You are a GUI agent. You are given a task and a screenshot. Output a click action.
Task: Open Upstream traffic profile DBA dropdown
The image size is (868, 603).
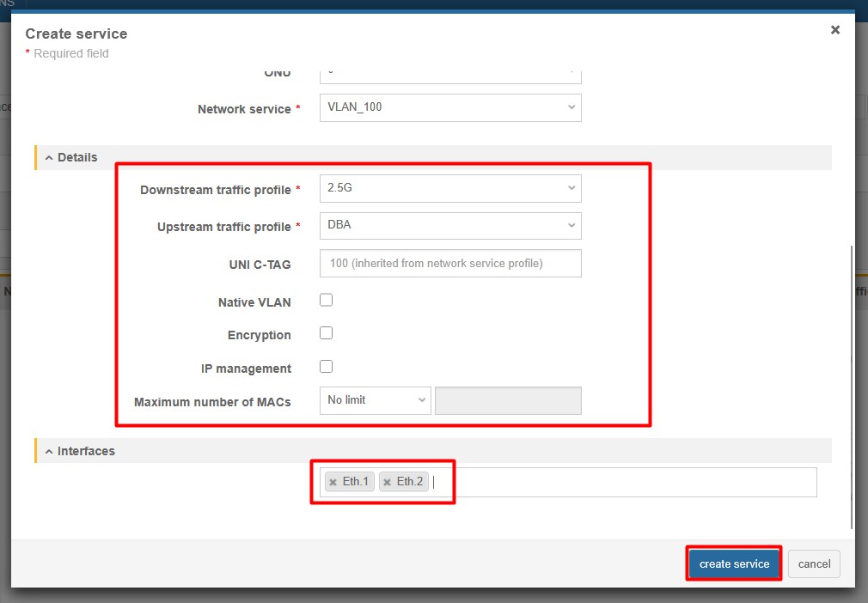(449, 225)
